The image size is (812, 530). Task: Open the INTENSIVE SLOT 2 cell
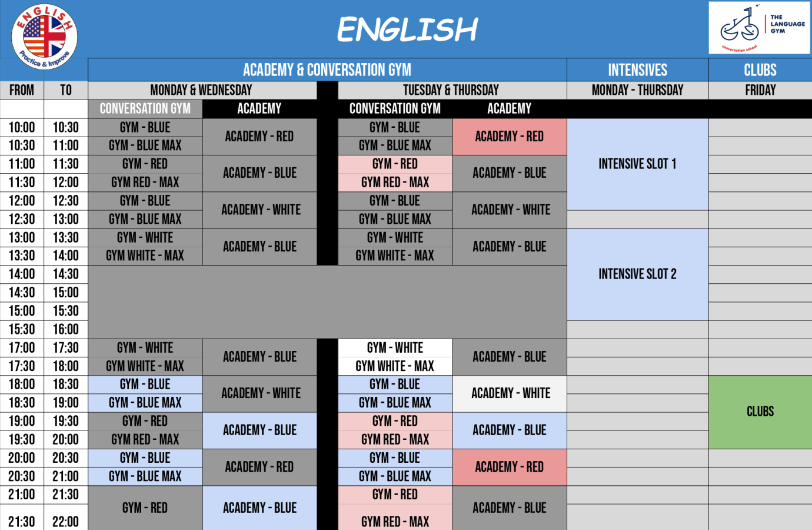[637, 274]
